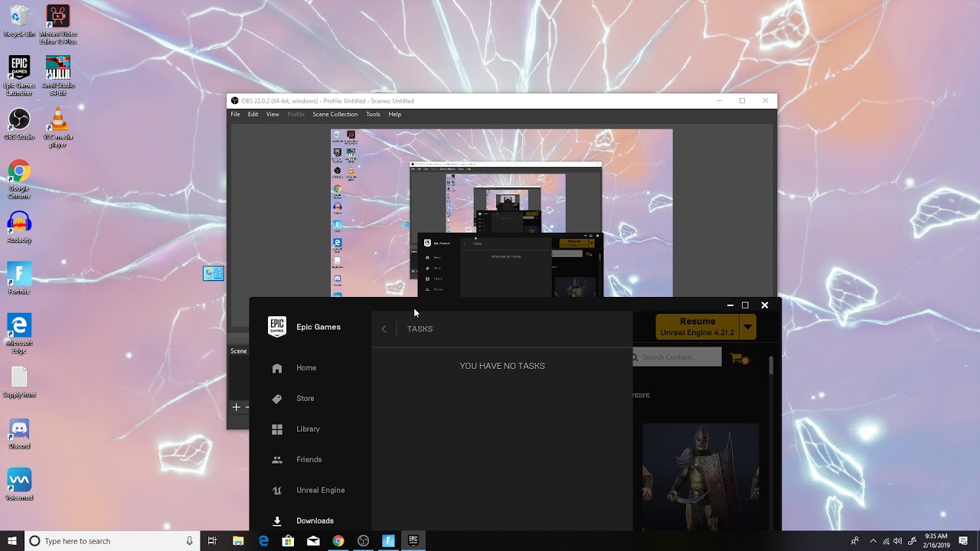The image size is (980, 551).
Task: Click the taskbar microphone search icon
Action: click(189, 541)
